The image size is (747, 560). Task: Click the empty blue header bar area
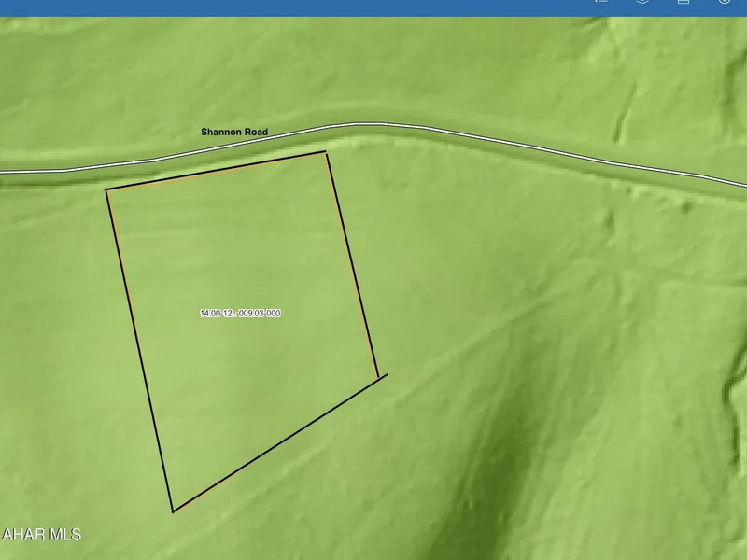(280, 7)
